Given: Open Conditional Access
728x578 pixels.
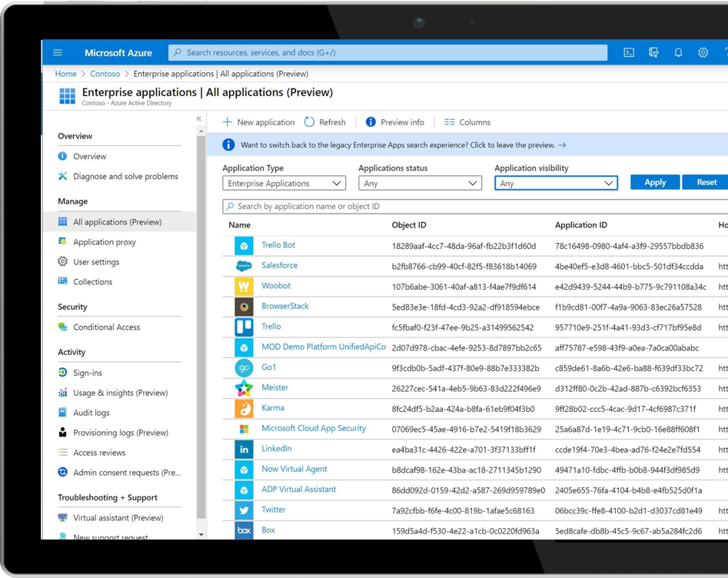Looking at the screenshot, I should pos(106,327).
